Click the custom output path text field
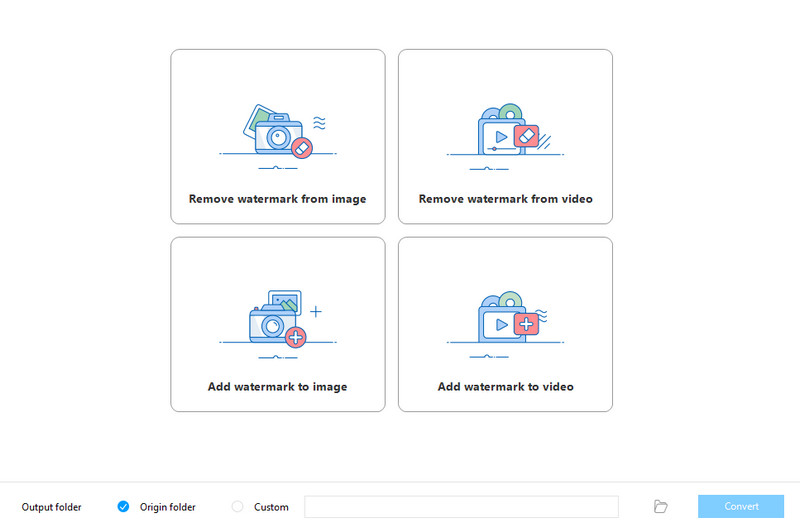Screen dimensions: 800x528 point(461,507)
